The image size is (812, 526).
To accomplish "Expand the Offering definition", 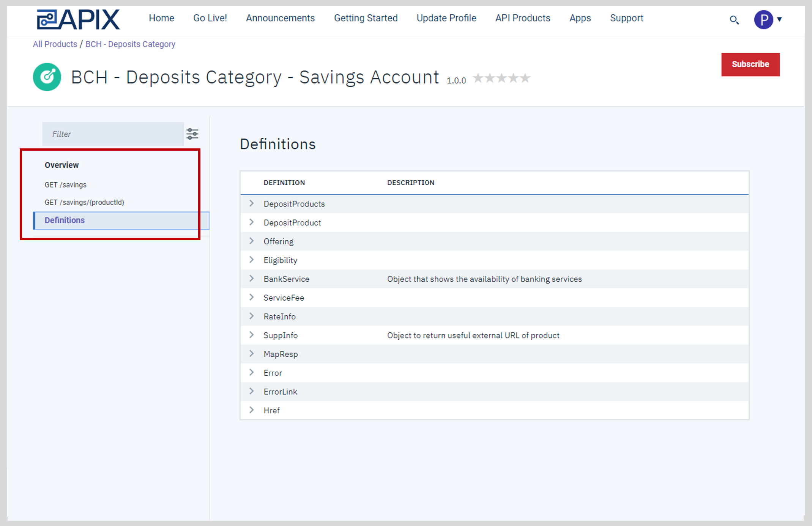I will pyautogui.click(x=251, y=241).
